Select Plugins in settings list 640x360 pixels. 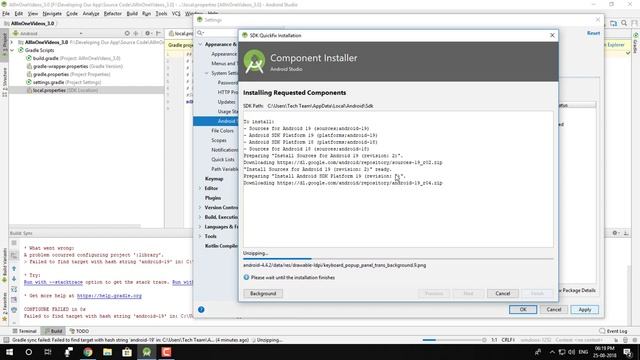213,198
